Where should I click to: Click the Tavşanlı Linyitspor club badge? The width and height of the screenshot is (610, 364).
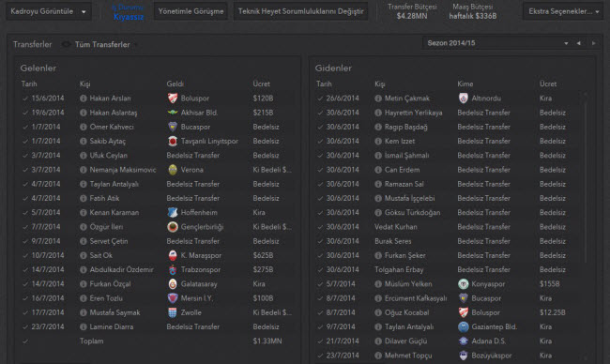click(x=173, y=141)
